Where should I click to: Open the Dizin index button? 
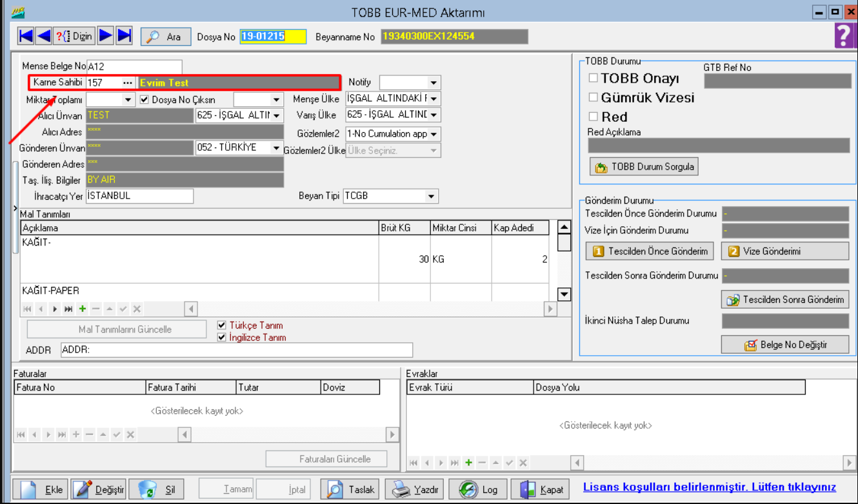click(74, 36)
